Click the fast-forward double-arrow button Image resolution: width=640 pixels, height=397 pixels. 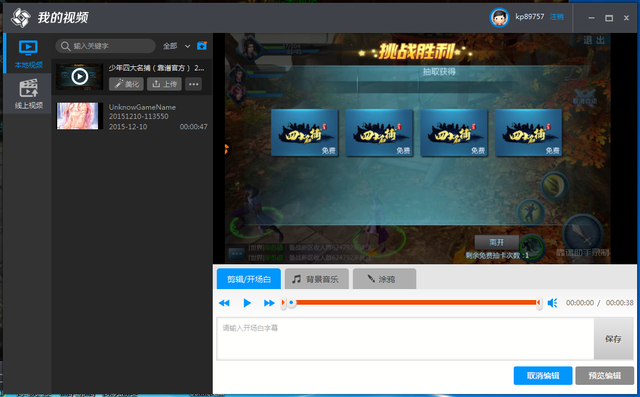tap(269, 303)
